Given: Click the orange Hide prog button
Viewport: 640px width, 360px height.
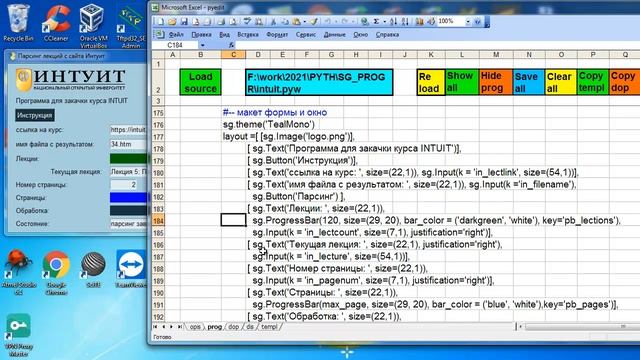Looking at the screenshot, I should click(x=496, y=82).
